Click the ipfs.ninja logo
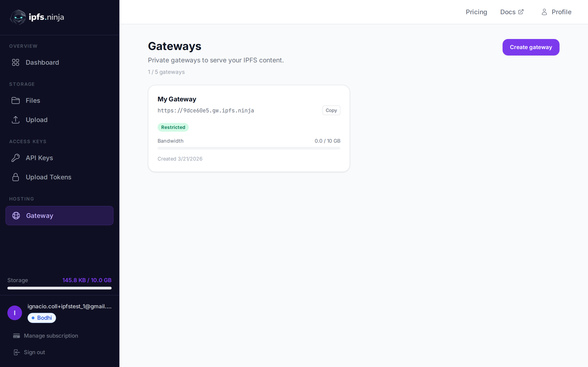Screen dimensions: 588x367 [x=37, y=17]
